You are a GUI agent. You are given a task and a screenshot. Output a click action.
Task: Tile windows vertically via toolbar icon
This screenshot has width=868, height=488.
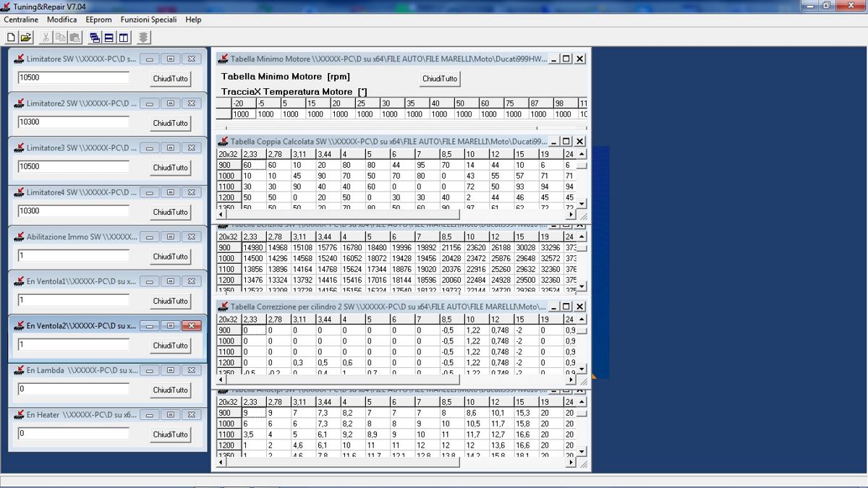[x=124, y=38]
